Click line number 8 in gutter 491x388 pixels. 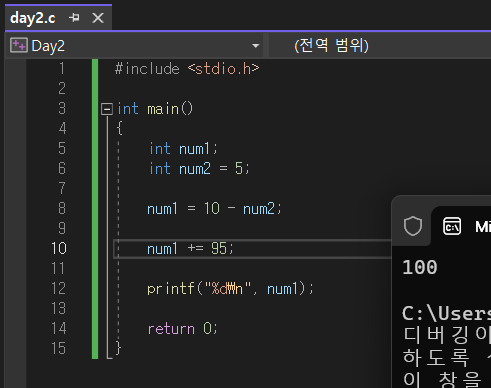62,208
